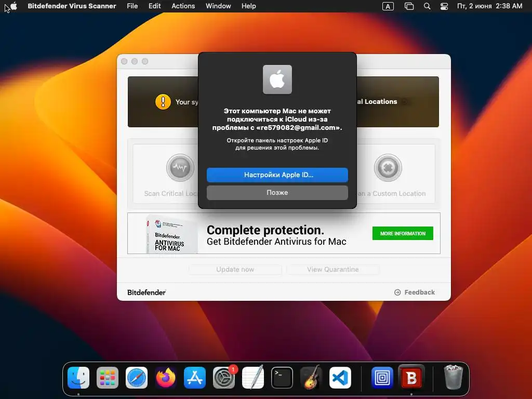Open System Settings from the Dock

[224, 378]
